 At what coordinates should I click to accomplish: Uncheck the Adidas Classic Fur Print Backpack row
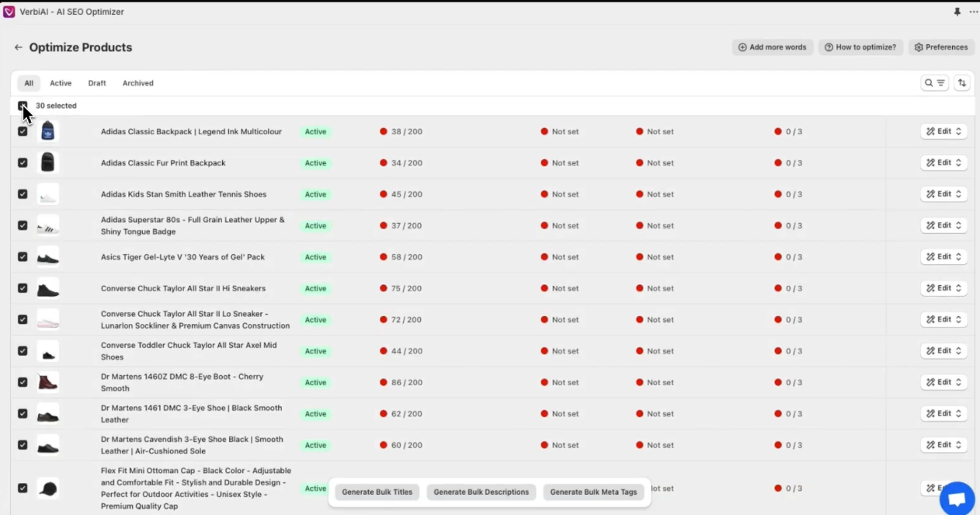(23, 162)
